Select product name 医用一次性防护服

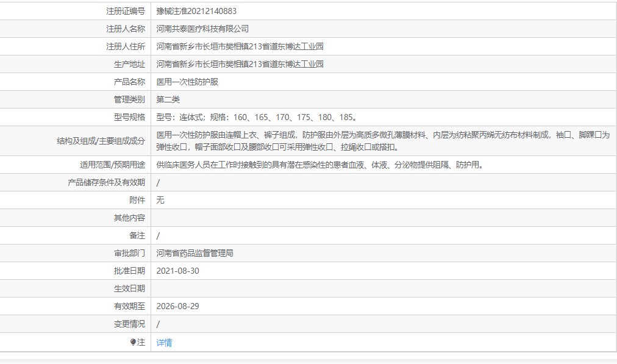point(187,82)
